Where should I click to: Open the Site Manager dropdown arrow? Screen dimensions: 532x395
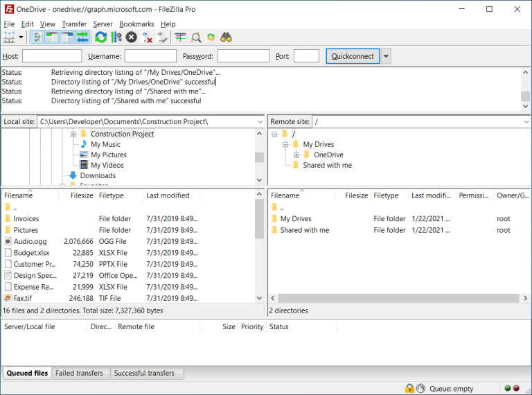coord(21,37)
